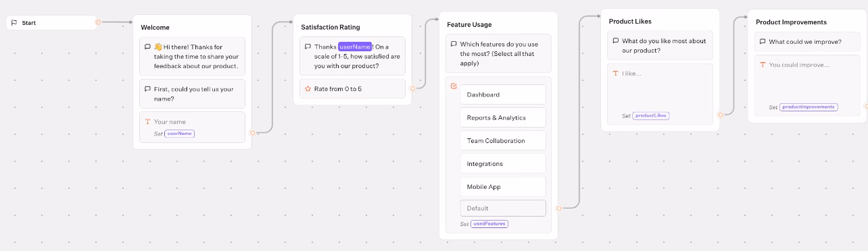Screen dimensions: 868x251
Task: Click chat icon in 'Hi there' bubble
Action: pos(147,47)
